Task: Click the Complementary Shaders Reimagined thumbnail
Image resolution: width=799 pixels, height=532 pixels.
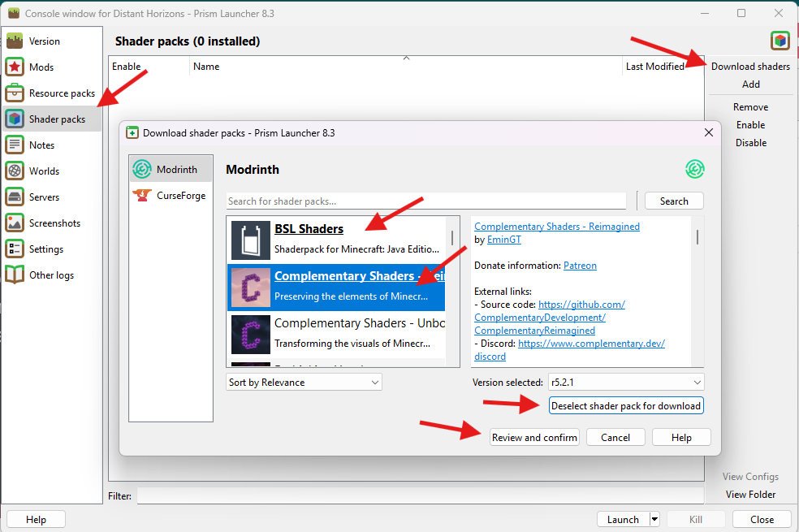Action: 250,288
